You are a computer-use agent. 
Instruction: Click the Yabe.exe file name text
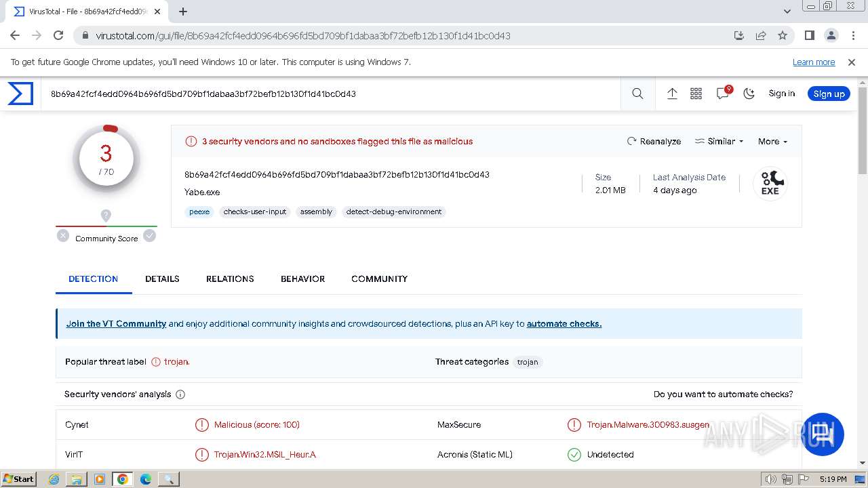[x=202, y=192]
